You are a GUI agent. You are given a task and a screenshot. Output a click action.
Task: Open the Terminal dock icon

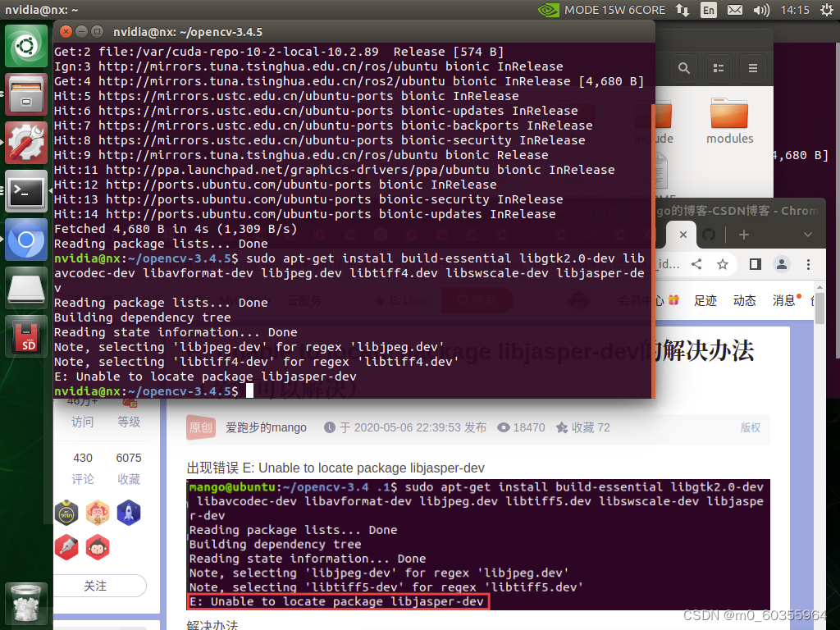(26, 191)
